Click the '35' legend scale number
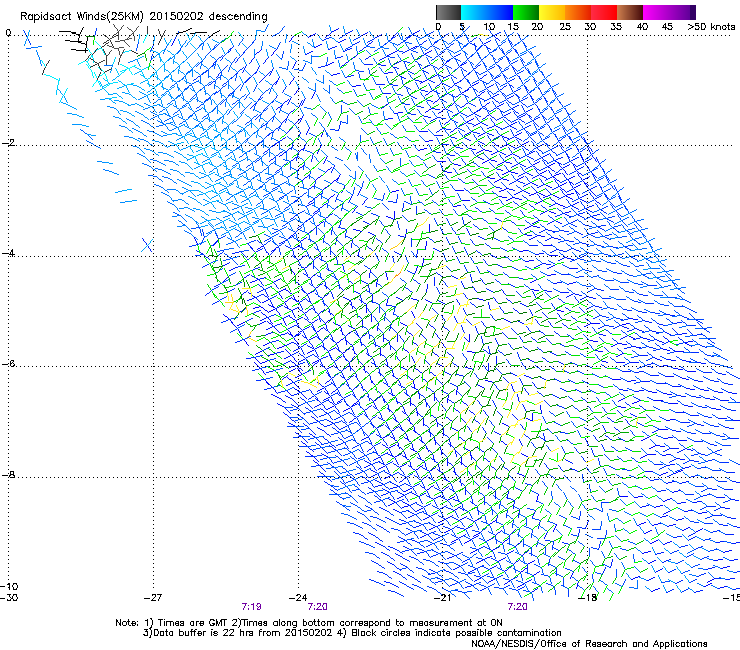 click(616, 26)
